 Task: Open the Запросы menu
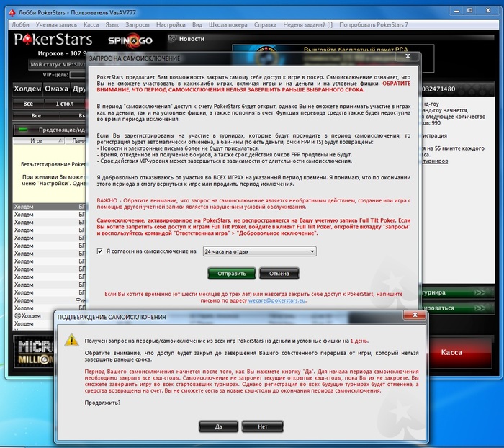138,24
